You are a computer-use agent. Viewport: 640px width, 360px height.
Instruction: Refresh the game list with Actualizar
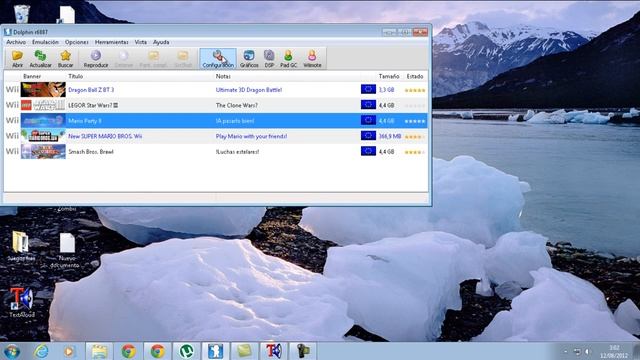coord(40,58)
